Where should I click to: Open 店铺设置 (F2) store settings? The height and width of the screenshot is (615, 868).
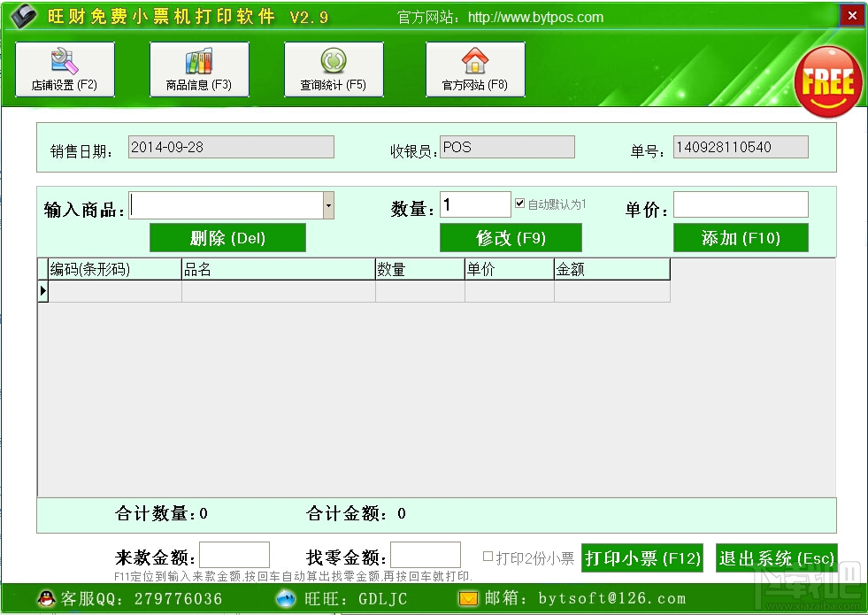click(65, 69)
